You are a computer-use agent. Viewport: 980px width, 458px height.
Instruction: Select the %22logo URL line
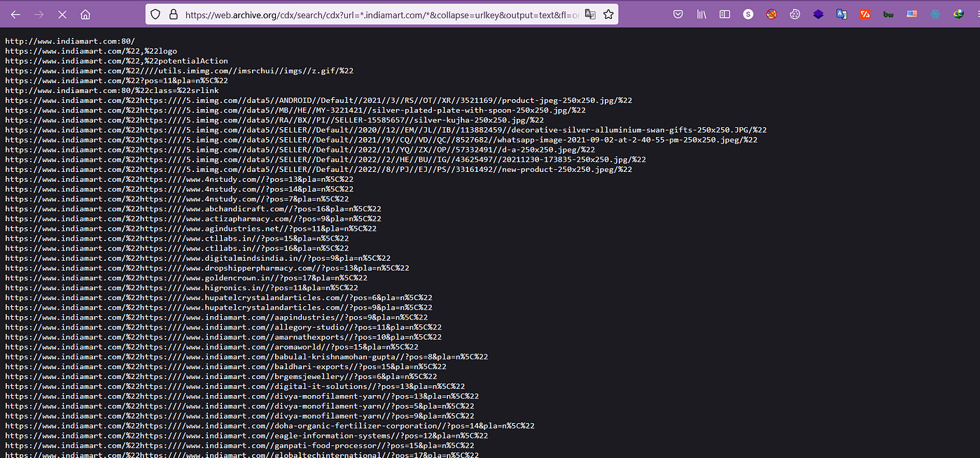pyautogui.click(x=91, y=51)
